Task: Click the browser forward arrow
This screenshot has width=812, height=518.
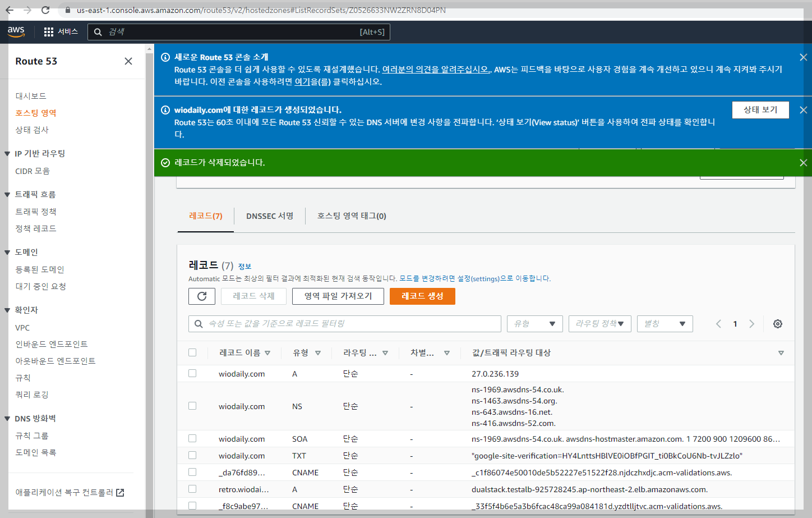Action: [27, 10]
